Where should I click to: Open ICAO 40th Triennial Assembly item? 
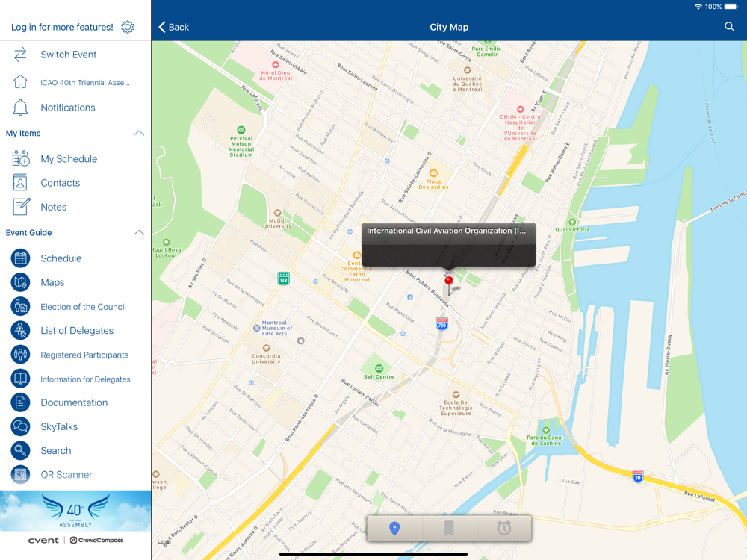point(85,82)
